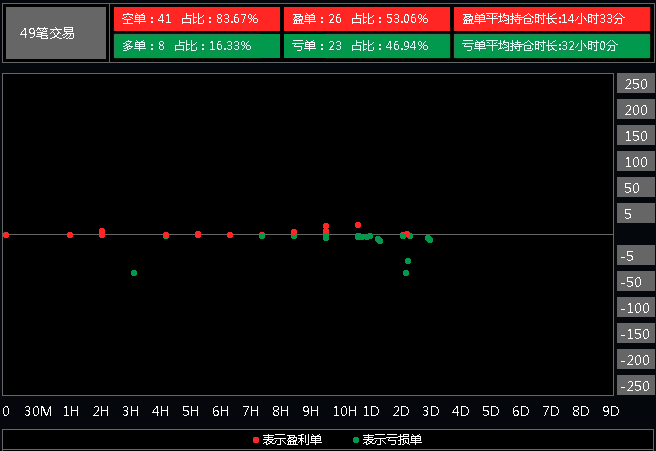656x451 pixels.
Task: Click the red profit dot at time 0
Action: tap(6, 235)
